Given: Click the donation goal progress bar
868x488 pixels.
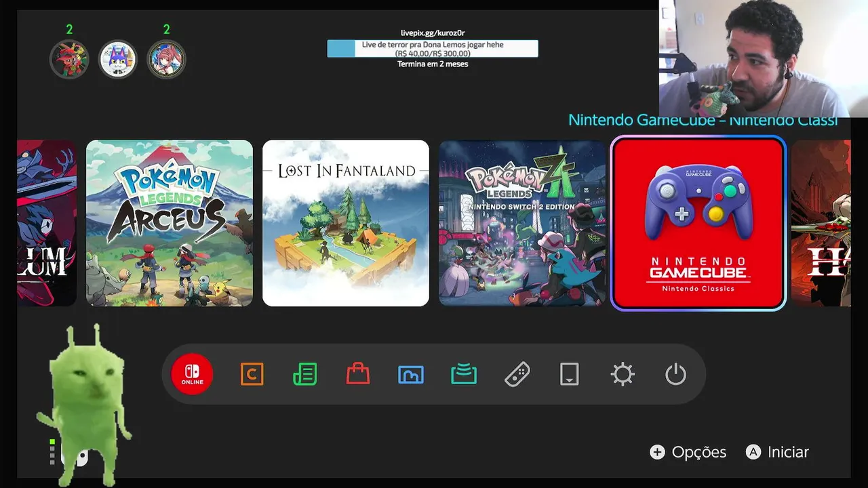Looking at the screenshot, I should 433,49.
